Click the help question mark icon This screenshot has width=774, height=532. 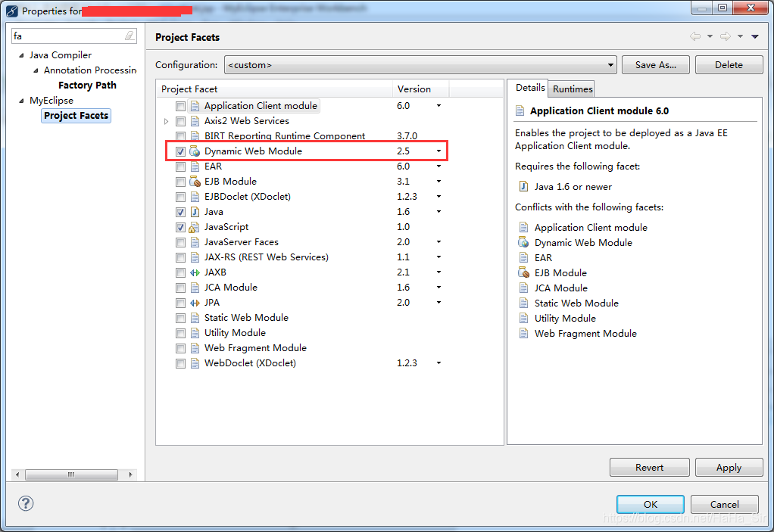coord(26,503)
